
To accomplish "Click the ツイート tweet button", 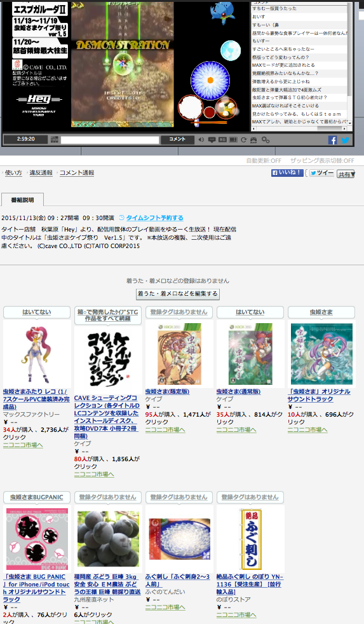I will [x=322, y=173].
